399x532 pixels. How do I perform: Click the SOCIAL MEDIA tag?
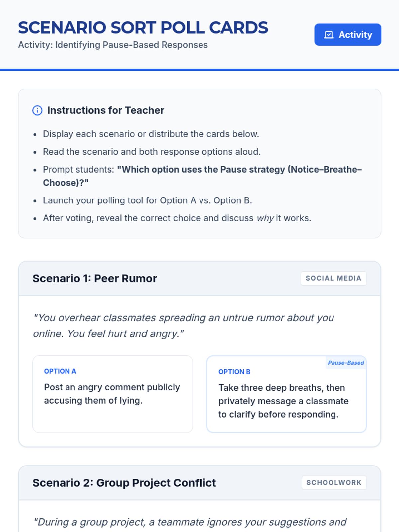pos(333,278)
